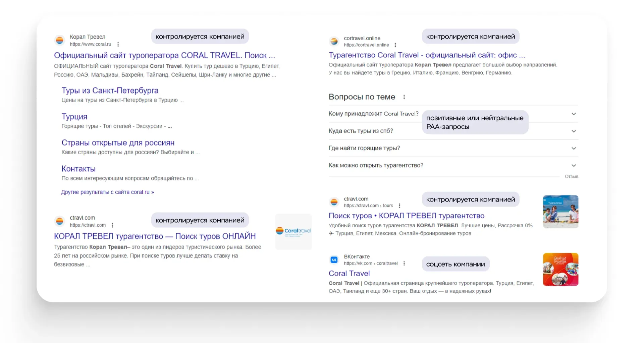
Task: Click favicon of the left ctravl.com result
Action: pos(59,221)
